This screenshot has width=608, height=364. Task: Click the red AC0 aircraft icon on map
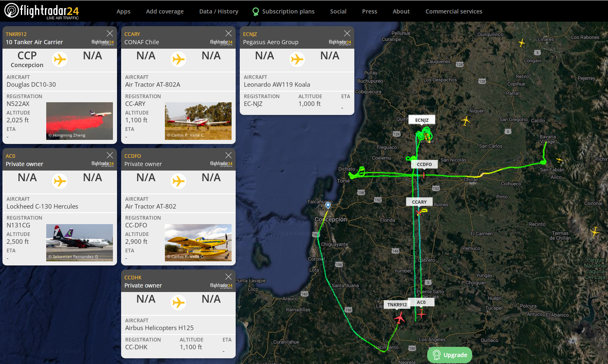(x=421, y=314)
